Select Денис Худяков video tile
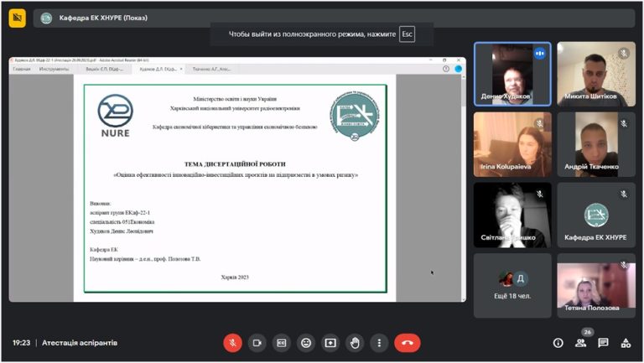Viewport: 644px width, 363px height. pos(512,74)
